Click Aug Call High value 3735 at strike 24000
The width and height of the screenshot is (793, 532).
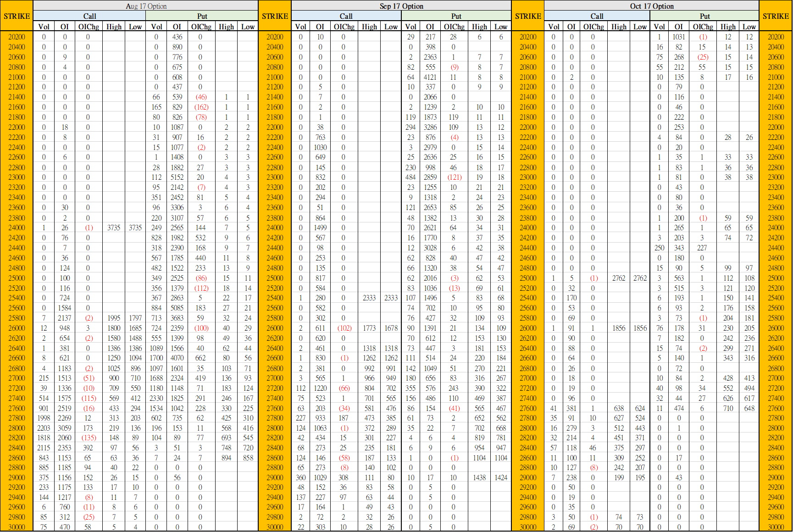pos(114,227)
